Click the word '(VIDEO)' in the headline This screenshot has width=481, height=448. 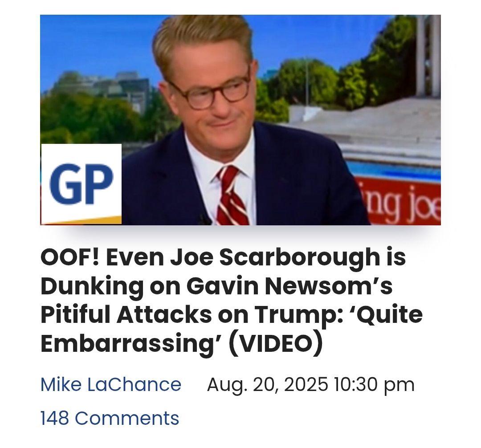point(276,343)
